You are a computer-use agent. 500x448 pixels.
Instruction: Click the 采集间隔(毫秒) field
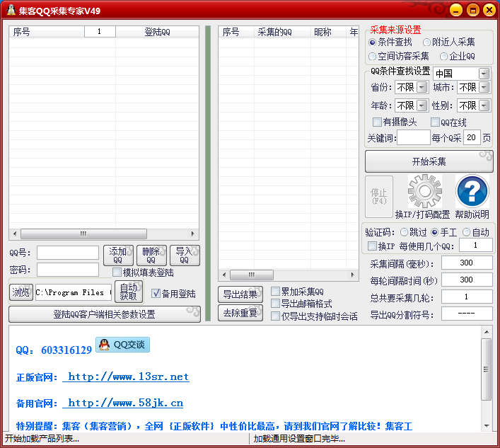point(467,263)
